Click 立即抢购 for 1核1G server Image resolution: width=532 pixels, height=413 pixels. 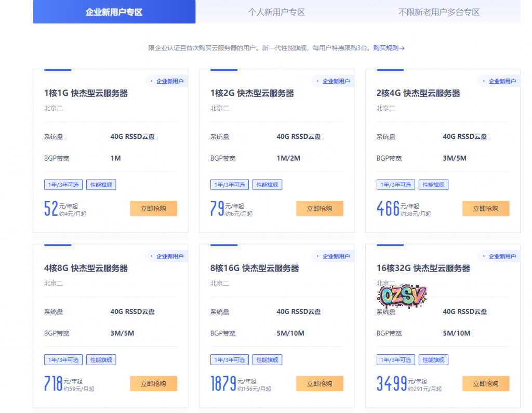(153, 209)
